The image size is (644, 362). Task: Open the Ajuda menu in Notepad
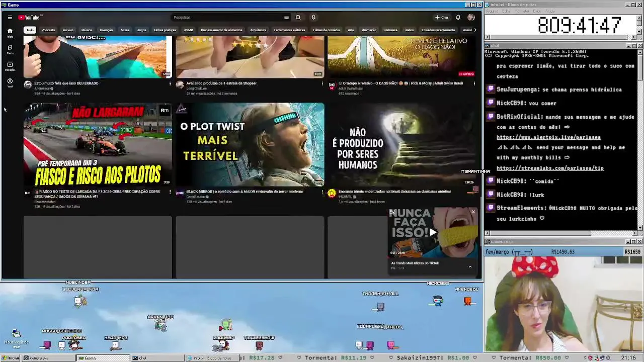pos(550,11)
